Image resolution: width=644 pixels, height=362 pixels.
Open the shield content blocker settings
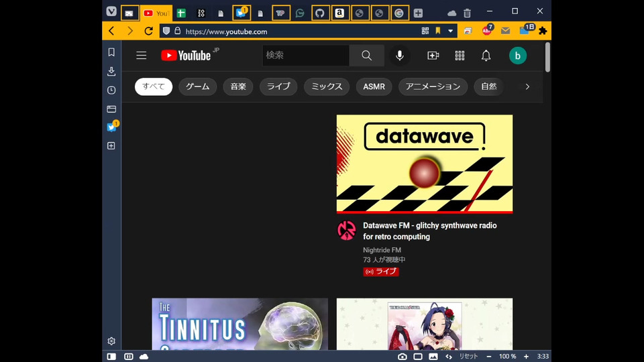[166, 31]
